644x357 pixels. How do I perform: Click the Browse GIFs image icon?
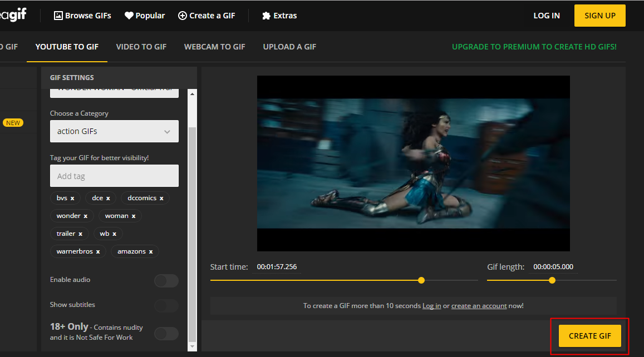(58, 16)
